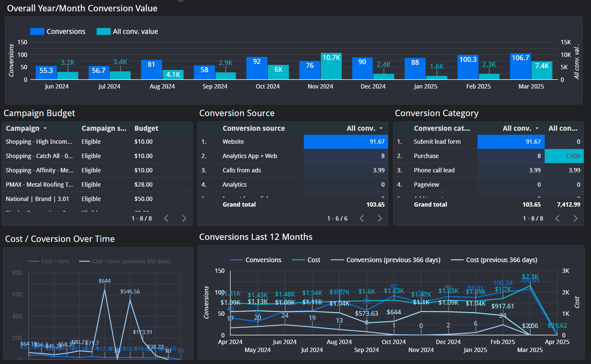591x364 pixels.
Task: Toggle the Conversions legend on the top chart
Action: click(66, 31)
